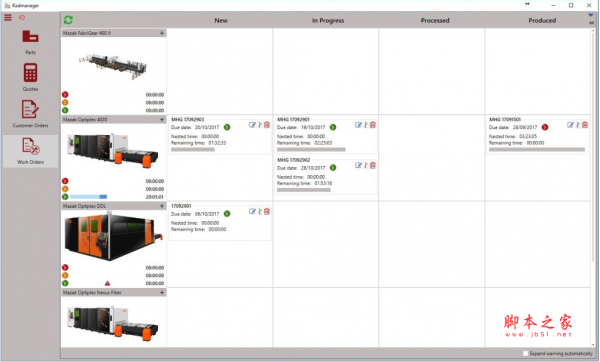This screenshot has width=600, height=362.
Task: Enable Expand warning automatically checkbox
Action: click(x=525, y=354)
